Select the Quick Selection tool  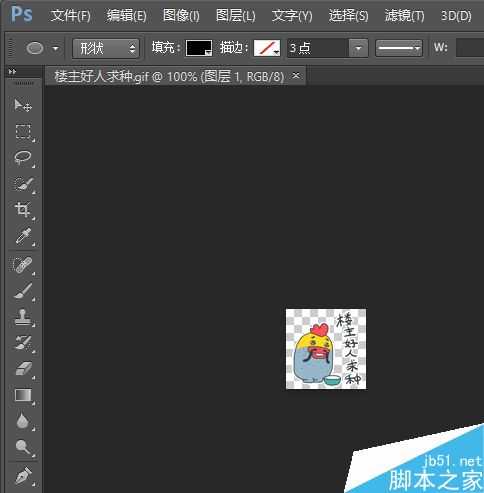[23, 184]
